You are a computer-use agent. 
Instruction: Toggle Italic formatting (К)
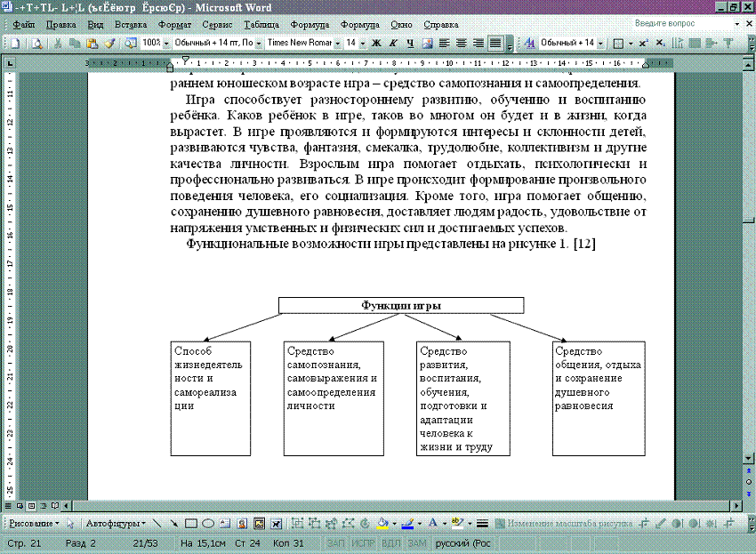click(x=393, y=43)
